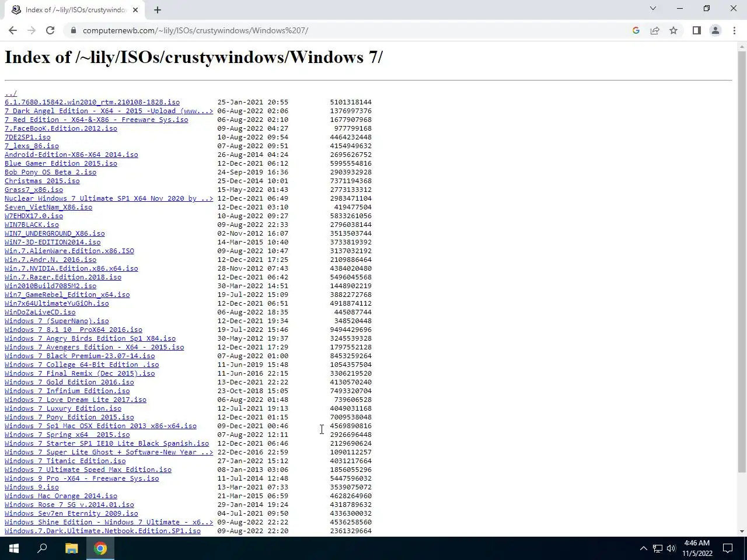Image resolution: width=747 pixels, height=560 pixels.
Task: Click the address bar URL
Action: [195, 30]
